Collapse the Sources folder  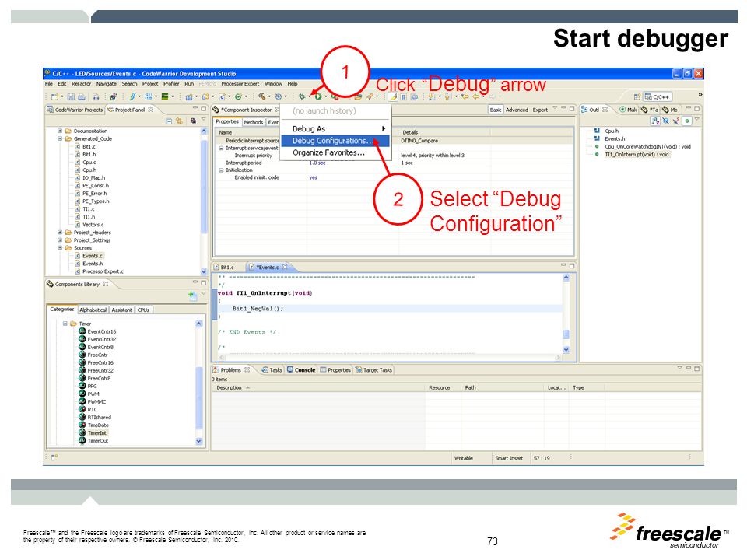tap(60, 247)
